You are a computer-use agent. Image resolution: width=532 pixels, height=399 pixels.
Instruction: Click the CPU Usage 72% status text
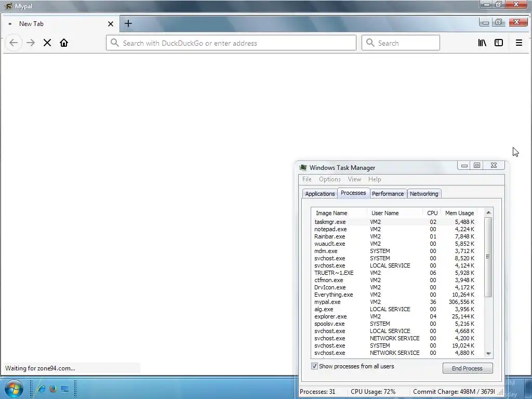373,392
